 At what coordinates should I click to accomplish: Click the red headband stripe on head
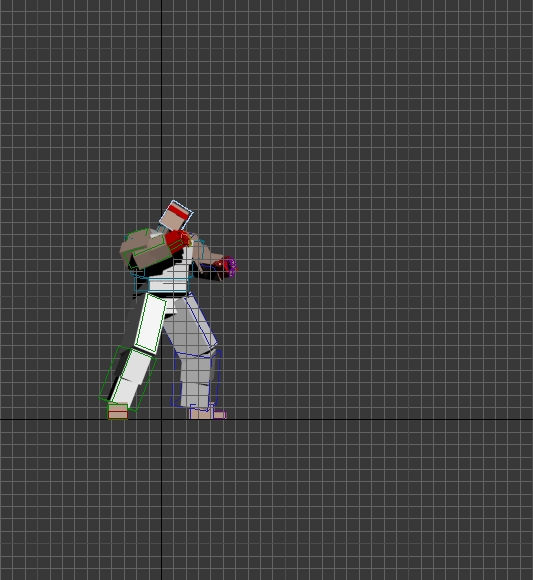click(x=179, y=212)
